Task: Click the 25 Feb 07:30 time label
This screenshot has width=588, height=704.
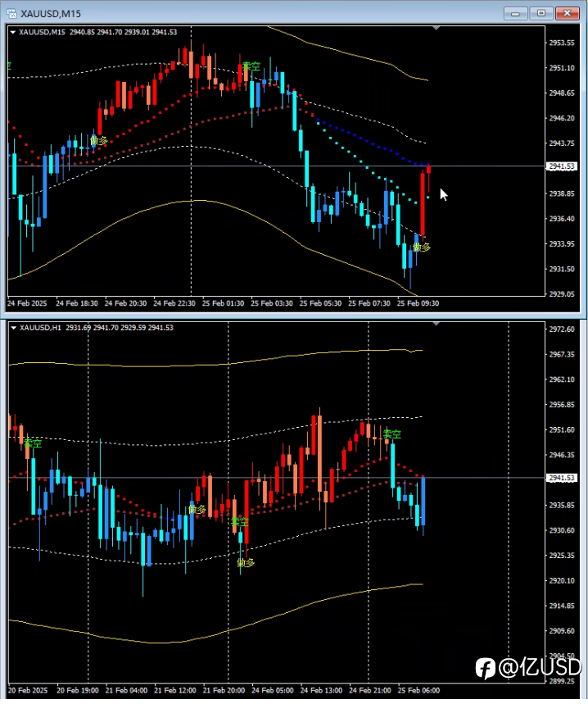Action: (369, 303)
